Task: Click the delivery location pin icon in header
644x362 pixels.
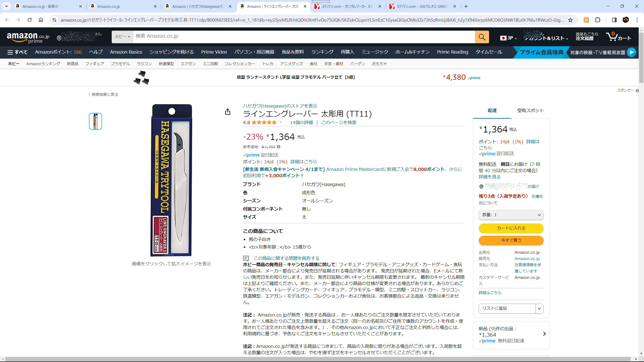Action: (x=59, y=38)
